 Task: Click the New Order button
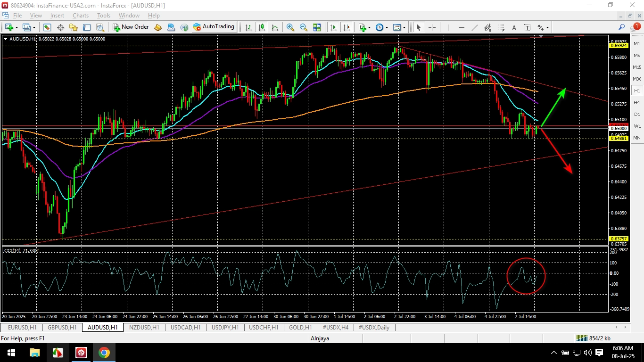131,27
